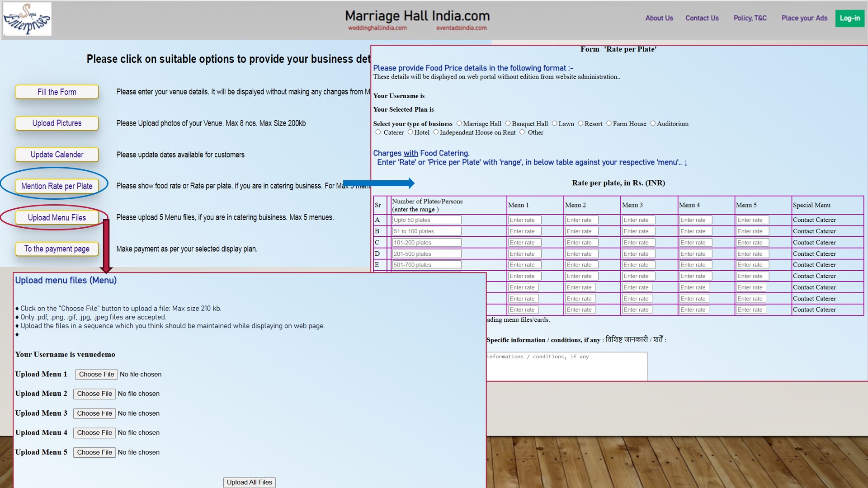Click Menu 5 rate field in row E
Viewport: 868px width, 488px height.
752,265
